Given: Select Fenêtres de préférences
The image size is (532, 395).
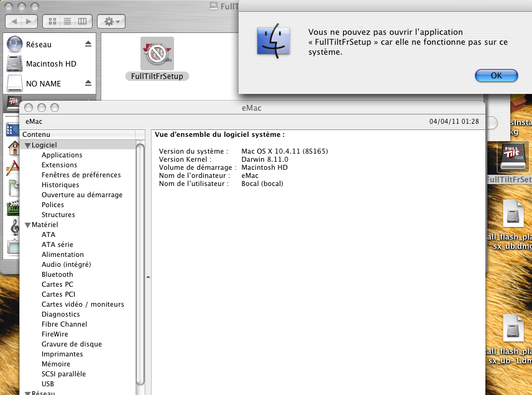Looking at the screenshot, I should (x=81, y=175).
